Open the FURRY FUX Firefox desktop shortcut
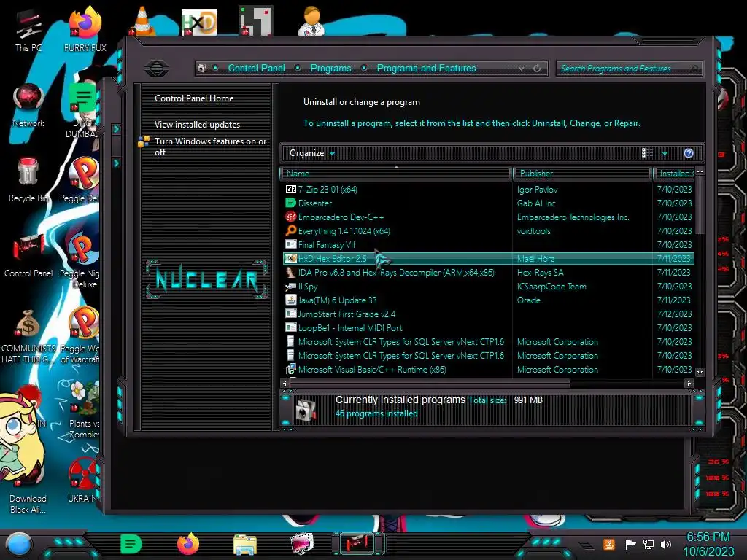 pos(85,29)
